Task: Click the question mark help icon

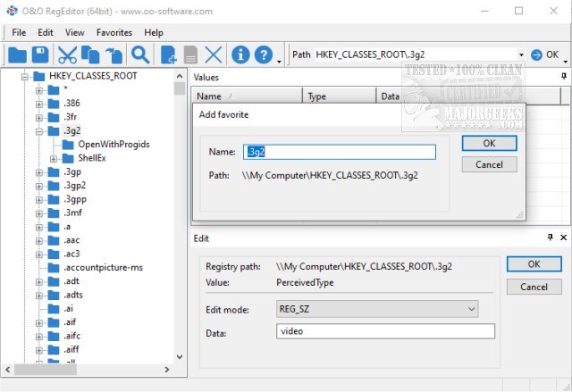Action: [264, 55]
